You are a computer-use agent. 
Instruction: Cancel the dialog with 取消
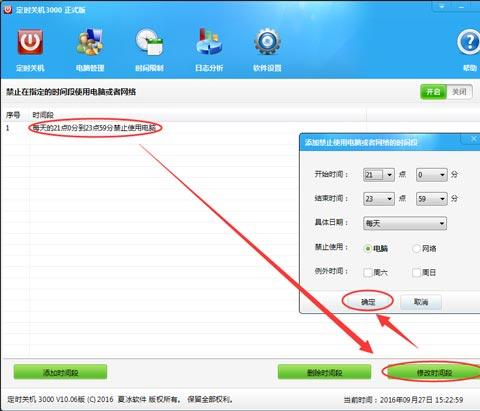(421, 302)
